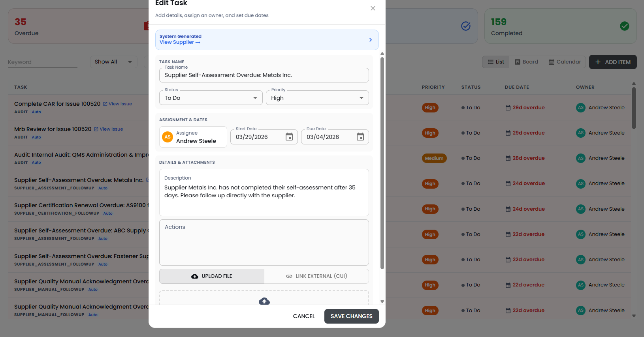Viewport: 644px width, 337px height.
Task: Open the Priority dropdown showing High
Action: pyautogui.click(x=317, y=98)
